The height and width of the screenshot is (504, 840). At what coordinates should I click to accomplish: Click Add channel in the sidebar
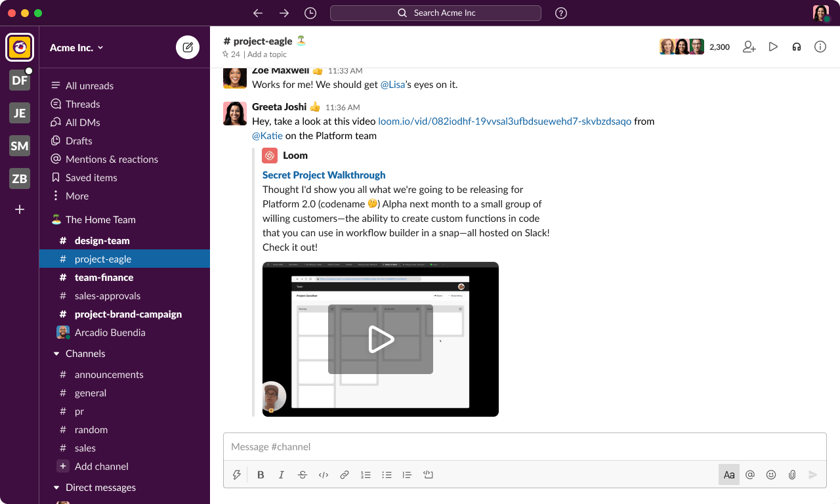[101, 466]
